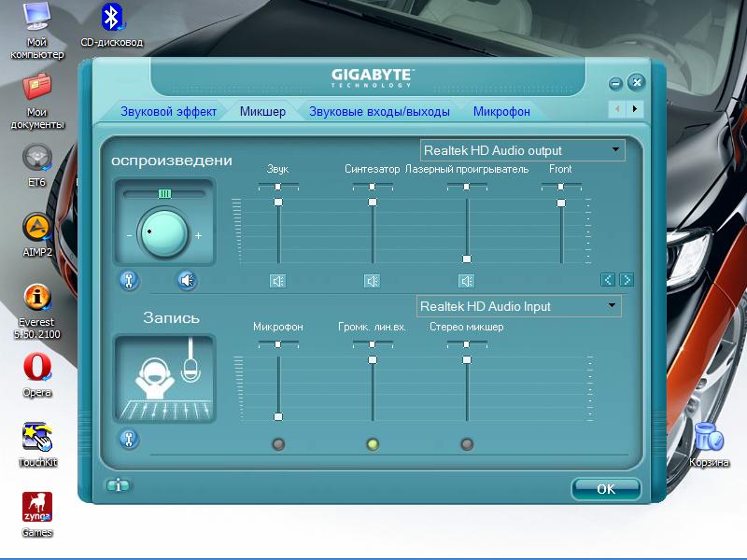This screenshot has height=560, width=747.
Task: Click the master balance slider handle
Action: (164, 193)
